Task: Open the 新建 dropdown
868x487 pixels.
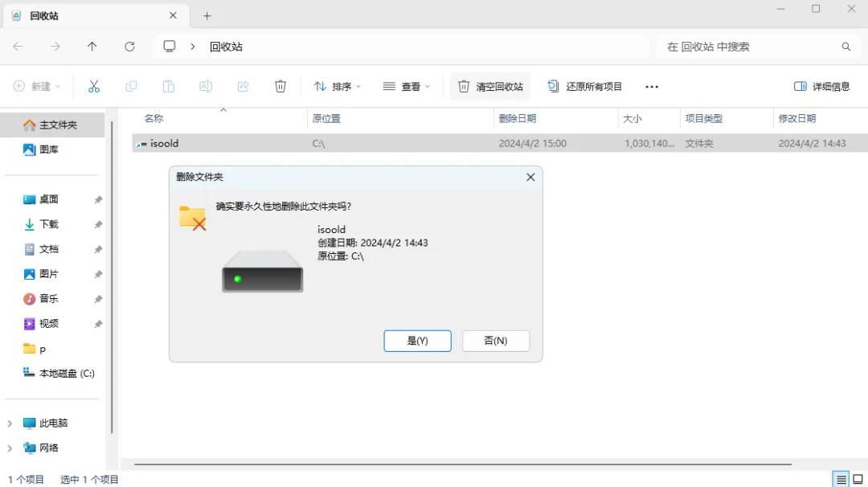Action: [x=36, y=86]
